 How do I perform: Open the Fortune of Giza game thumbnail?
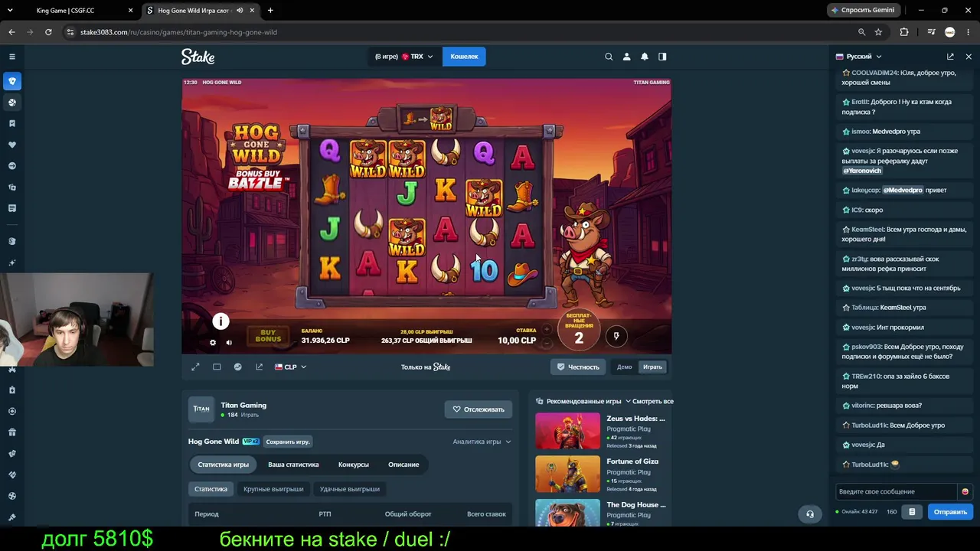click(567, 474)
